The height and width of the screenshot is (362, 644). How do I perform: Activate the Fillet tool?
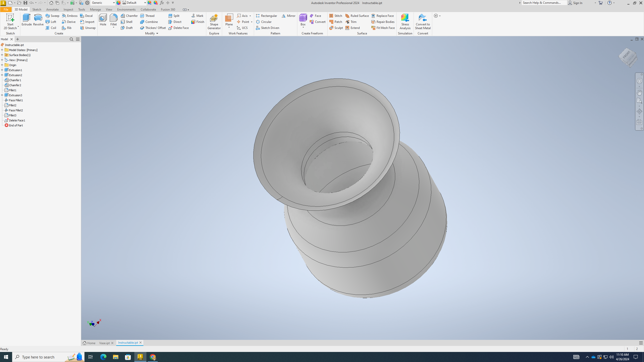click(x=114, y=20)
